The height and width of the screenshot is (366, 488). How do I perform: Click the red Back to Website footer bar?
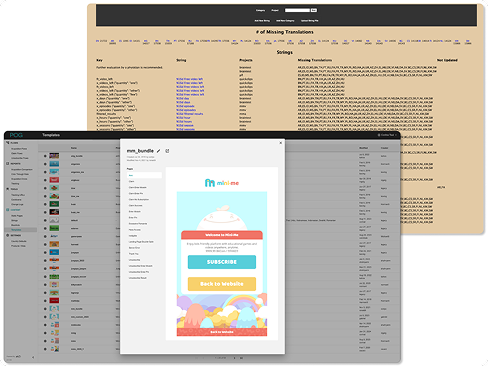tap(222, 332)
